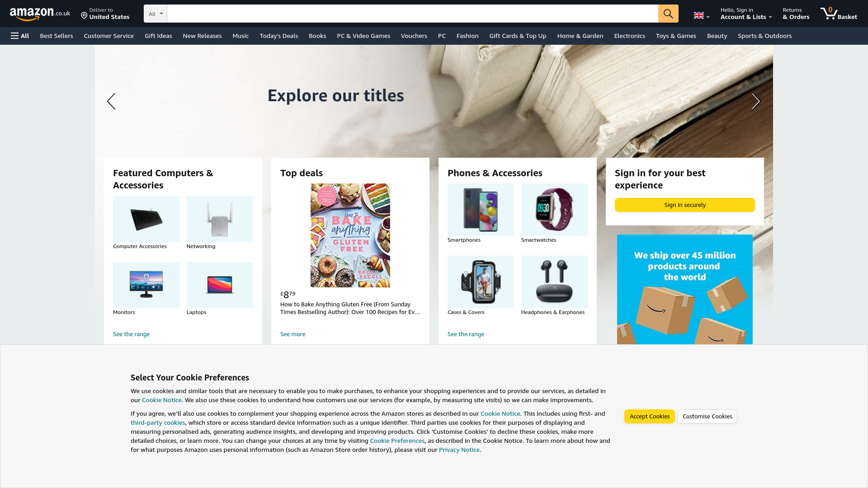The height and width of the screenshot is (488, 868).
Task: Go to previous carousel slide arrow
Action: tap(111, 101)
